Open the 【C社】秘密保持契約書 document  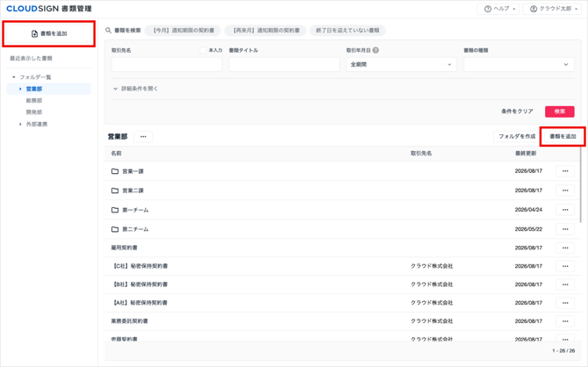(140, 266)
